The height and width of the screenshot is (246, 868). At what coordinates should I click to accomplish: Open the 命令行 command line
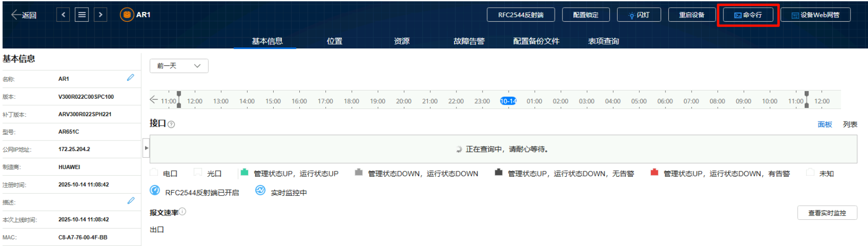click(x=748, y=15)
